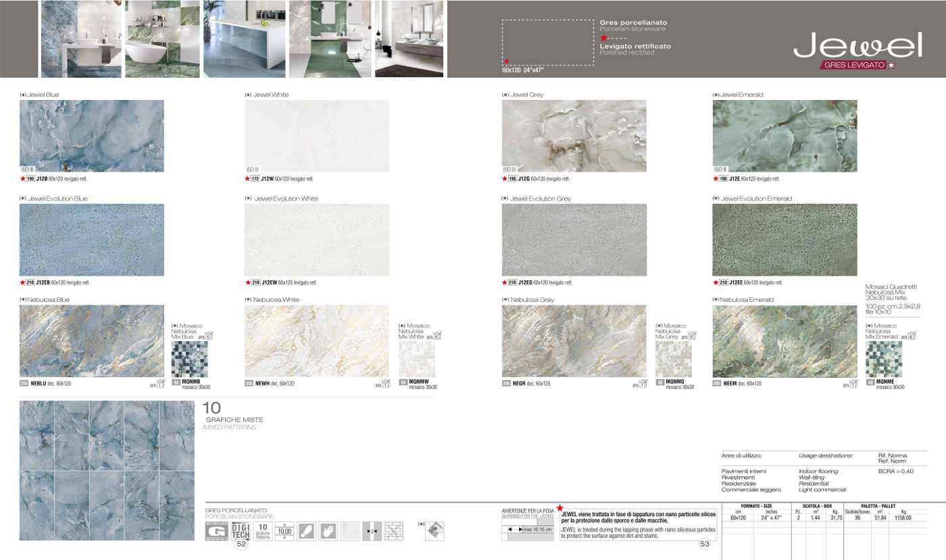The image size is (946, 560).
Task: Select the Jewel Evolution White tile sample
Action: pyautogui.click(x=317, y=240)
